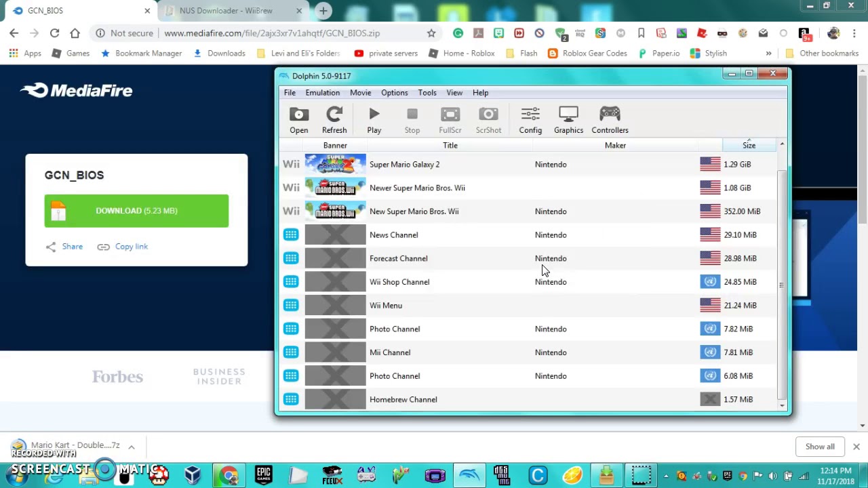Open the Movie menu in Dolphin
The width and height of the screenshot is (868, 488).
tap(360, 92)
